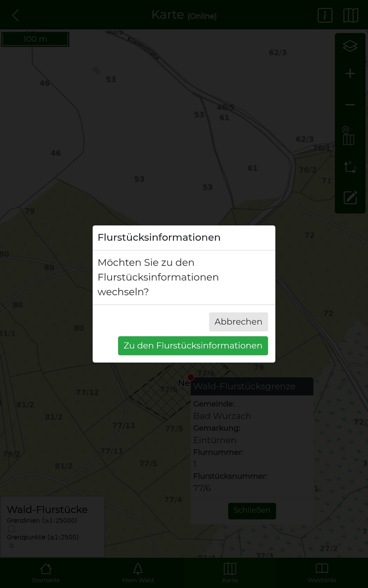The image size is (368, 588).
Task: Open the edit pencil tool
Action: [x=350, y=198]
